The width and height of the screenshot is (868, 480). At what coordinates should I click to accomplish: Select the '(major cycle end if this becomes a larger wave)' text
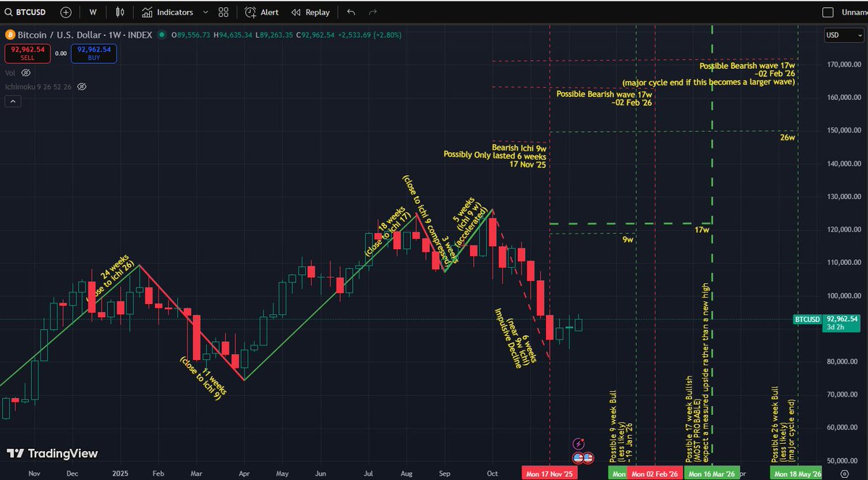[x=708, y=82]
